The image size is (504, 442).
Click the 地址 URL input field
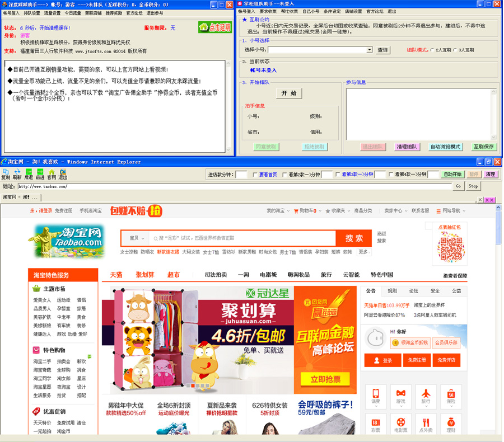235,186
